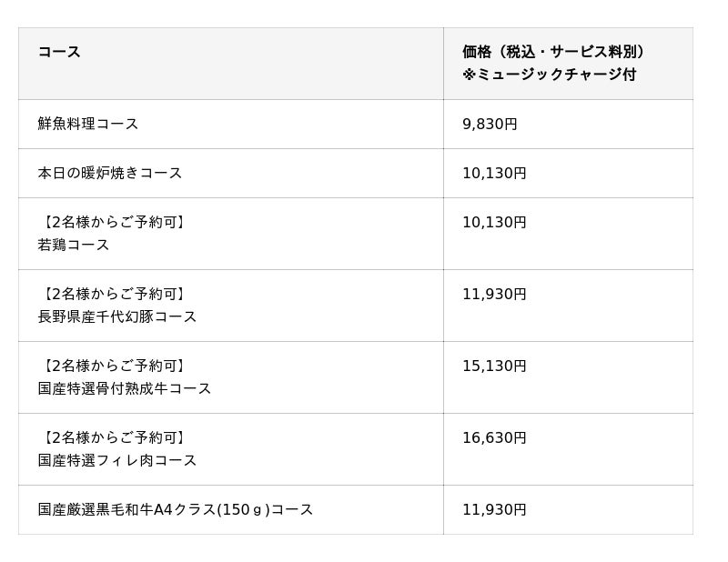Select the 鮮魚料理コース row label
728x562 pixels.
click(88, 124)
